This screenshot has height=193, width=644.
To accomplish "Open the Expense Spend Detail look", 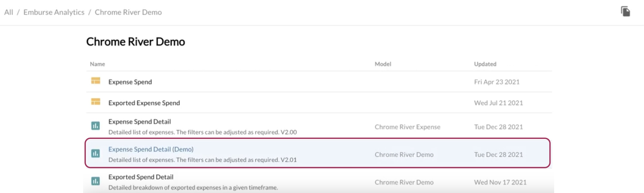I will click(x=139, y=122).
